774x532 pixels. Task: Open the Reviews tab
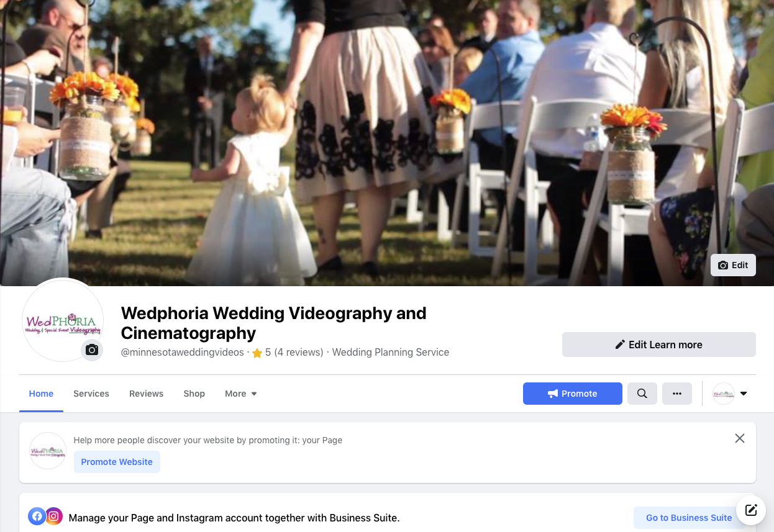147,394
